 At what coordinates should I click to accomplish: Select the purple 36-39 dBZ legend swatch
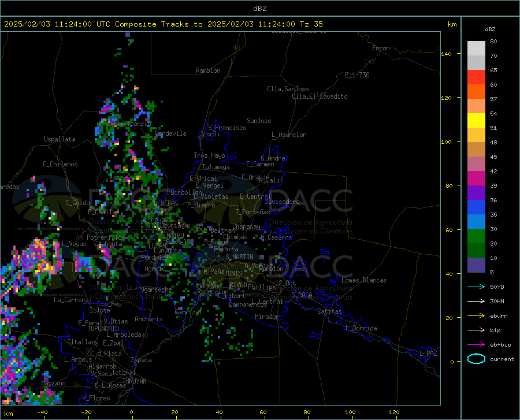click(476, 193)
